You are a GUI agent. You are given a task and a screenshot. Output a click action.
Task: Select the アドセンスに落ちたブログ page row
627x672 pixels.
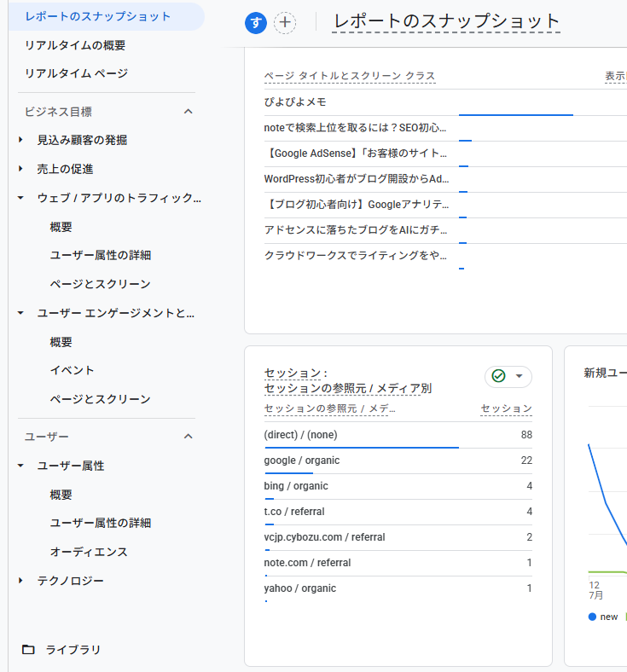(356, 230)
